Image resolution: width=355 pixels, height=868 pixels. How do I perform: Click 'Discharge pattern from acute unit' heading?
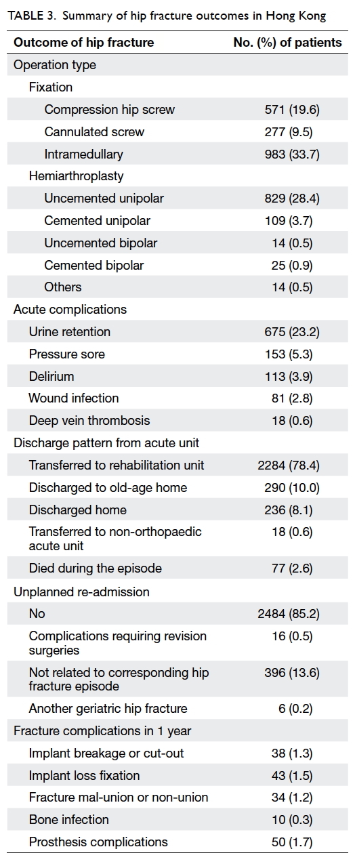click(106, 443)
